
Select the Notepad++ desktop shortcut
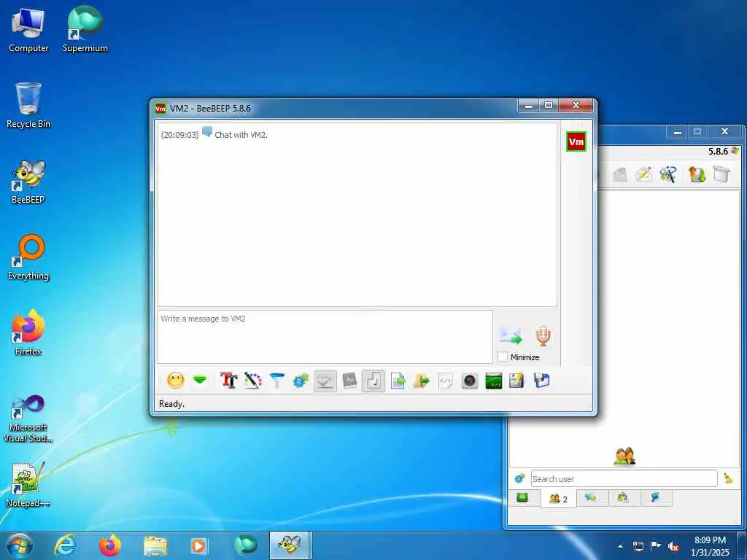click(28, 484)
